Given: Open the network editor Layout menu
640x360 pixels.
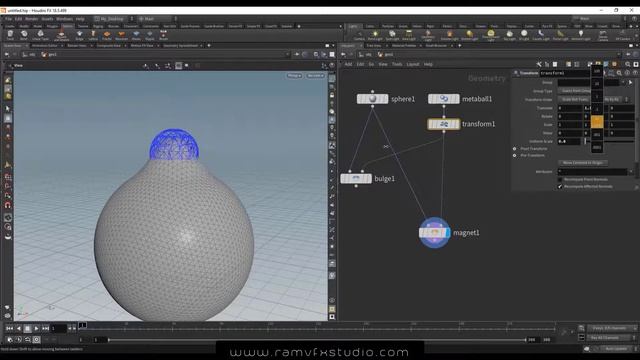Looking at the screenshot, I should [413, 64].
